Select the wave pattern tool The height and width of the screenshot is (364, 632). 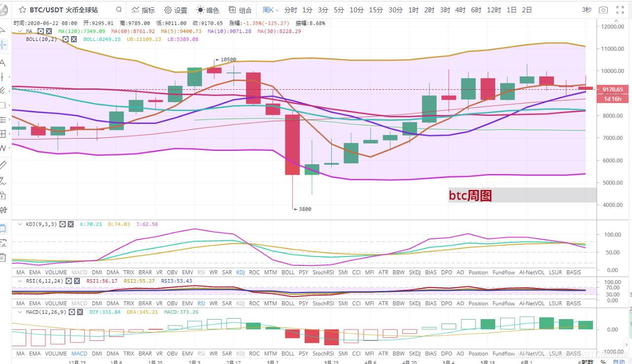(2, 147)
